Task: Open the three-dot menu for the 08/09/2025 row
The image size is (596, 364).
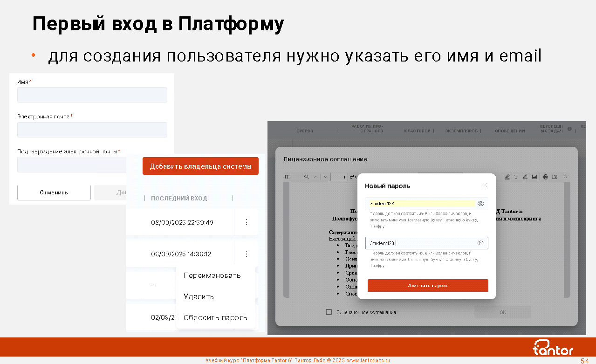Action: (x=247, y=222)
